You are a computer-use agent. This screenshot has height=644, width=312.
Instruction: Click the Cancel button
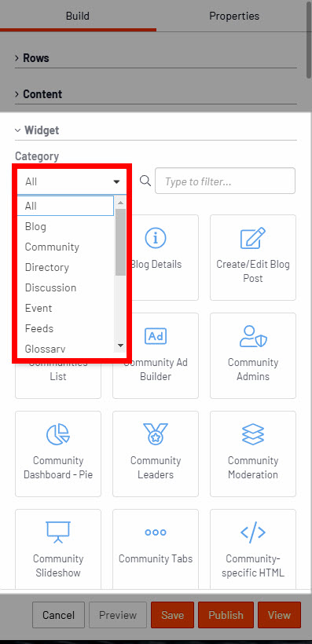(x=58, y=615)
